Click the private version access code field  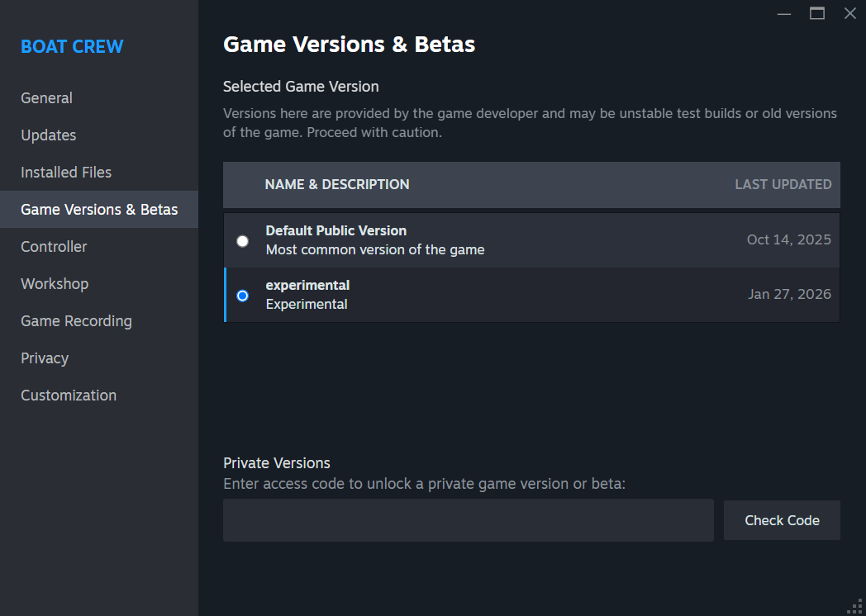468,520
